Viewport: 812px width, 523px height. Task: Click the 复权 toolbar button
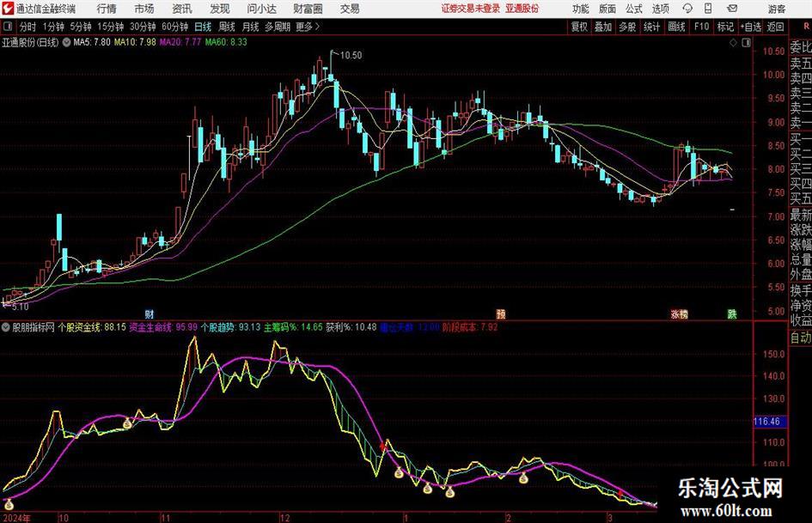579,27
